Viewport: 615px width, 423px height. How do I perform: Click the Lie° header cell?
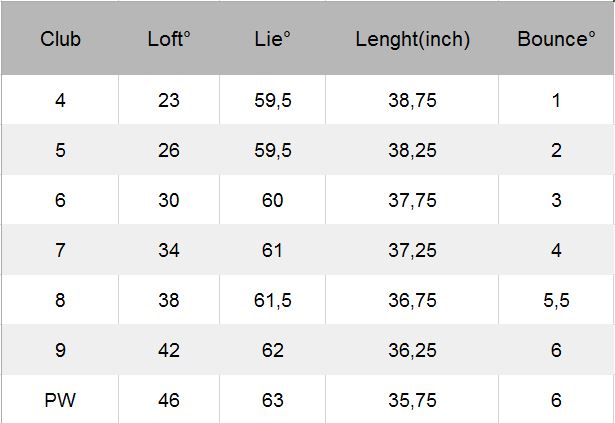[272, 40]
